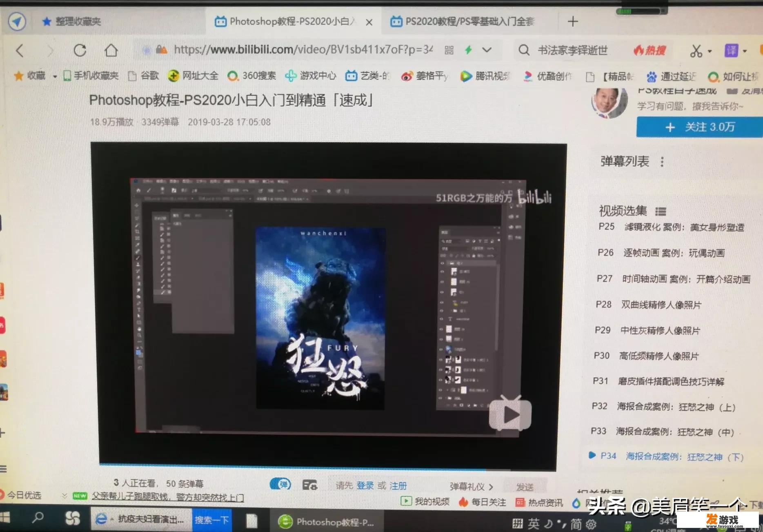Viewport: 763px width, 532px height.
Task: Select episode P34 海报合成案例：狂怒之神（下）
Action: click(x=667, y=456)
